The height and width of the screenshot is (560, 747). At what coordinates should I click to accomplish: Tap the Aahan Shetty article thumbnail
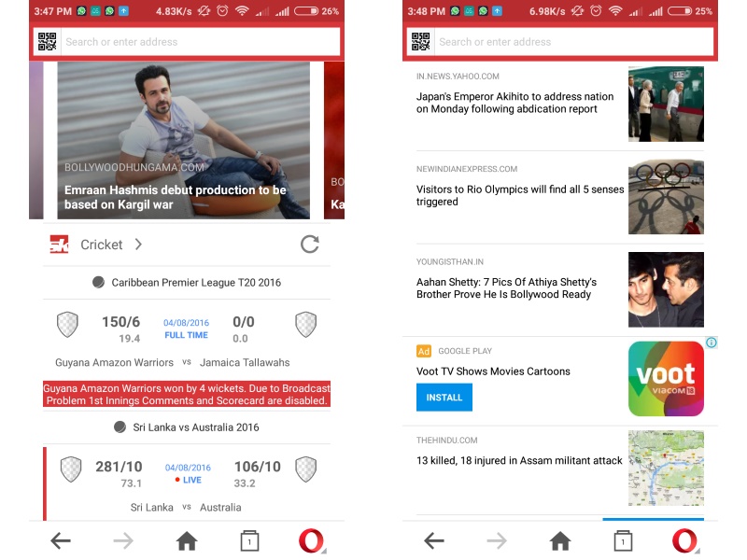(666, 289)
